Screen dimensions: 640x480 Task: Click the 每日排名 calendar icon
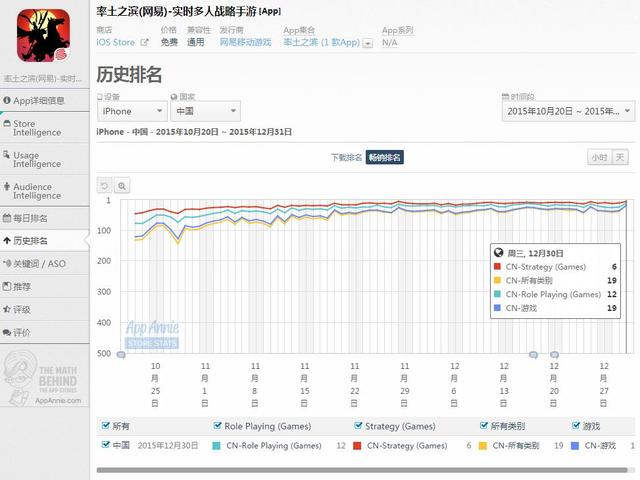tap(7, 218)
